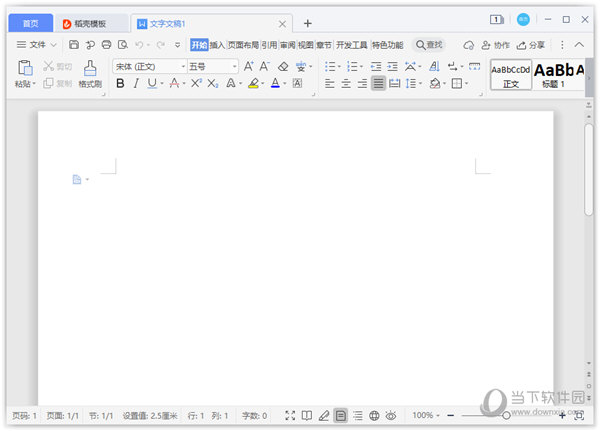Apply italic formatting
The image size is (600, 431).
click(x=136, y=84)
